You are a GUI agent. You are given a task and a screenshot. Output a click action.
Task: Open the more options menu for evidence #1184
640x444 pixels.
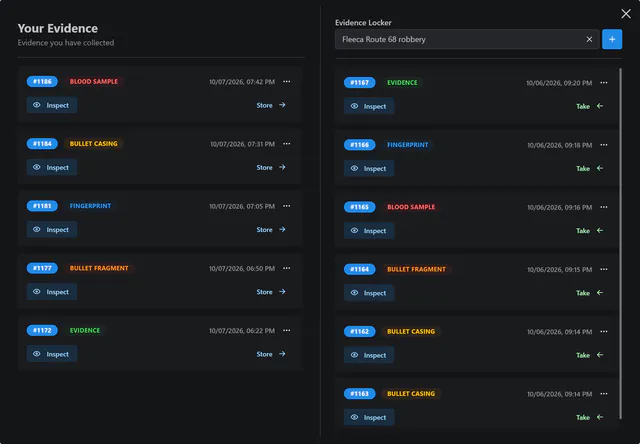click(287, 144)
